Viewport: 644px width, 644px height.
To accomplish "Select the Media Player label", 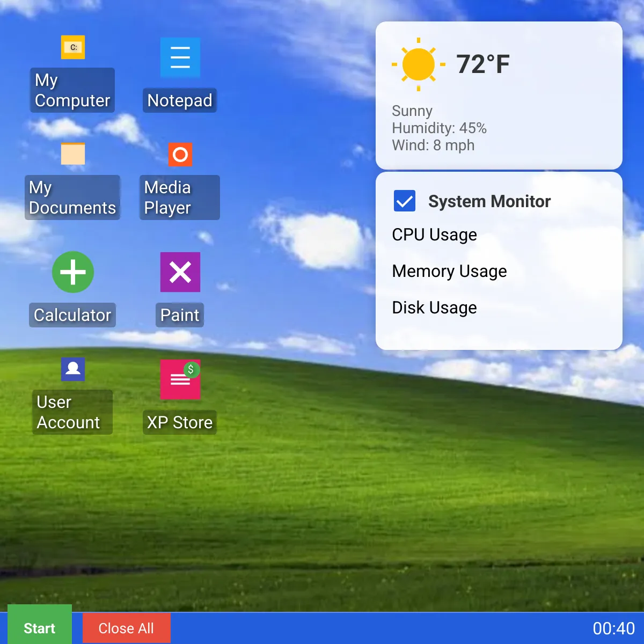I will pos(180,197).
